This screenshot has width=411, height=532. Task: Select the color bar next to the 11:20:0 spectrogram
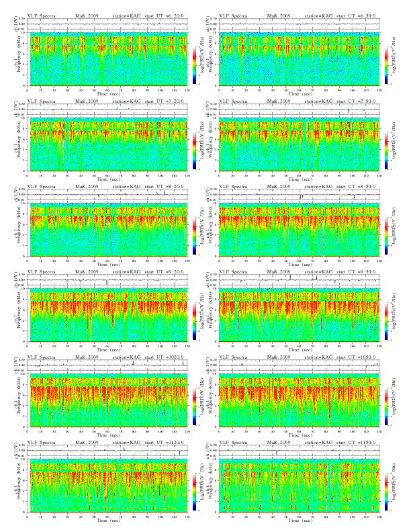click(194, 492)
